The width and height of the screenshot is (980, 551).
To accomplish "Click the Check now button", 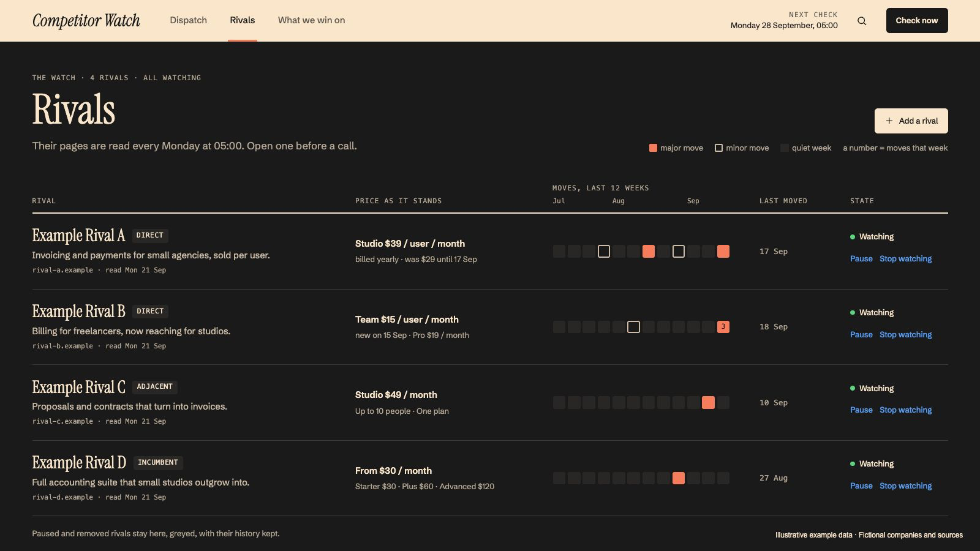I will click(917, 20).
